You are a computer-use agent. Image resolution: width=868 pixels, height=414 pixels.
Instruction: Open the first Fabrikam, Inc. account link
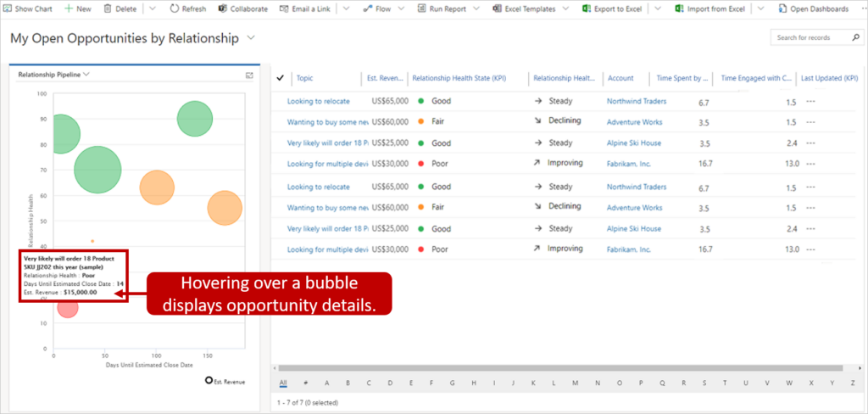[x=629, y=164]
